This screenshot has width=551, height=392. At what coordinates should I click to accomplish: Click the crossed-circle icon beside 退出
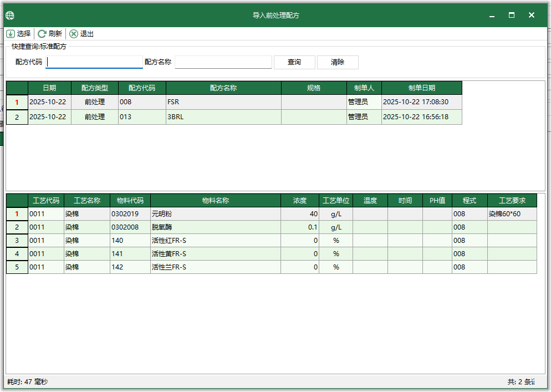(73, 33)
